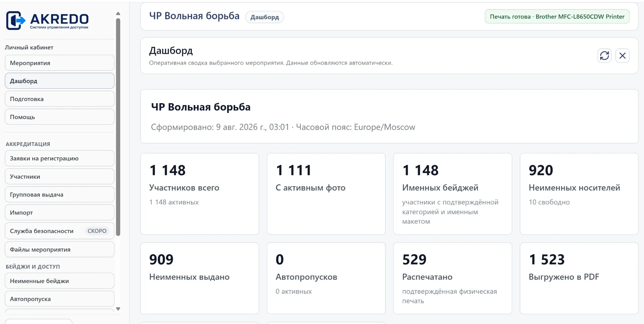Open Файлы мероприятия
Image resolution: width=644 pixels, height=324 pixels.
pyautogui.click(x=59, y=249)
